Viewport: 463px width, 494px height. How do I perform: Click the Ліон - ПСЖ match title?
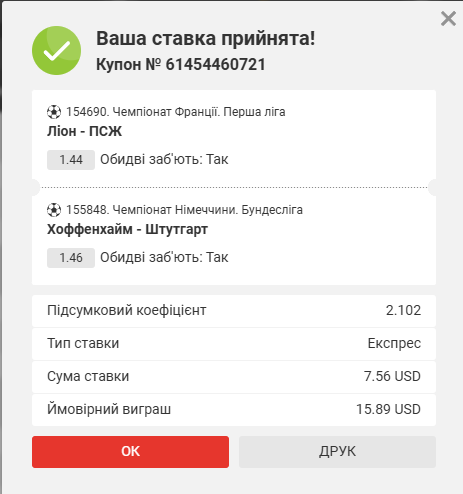coord(84,131)
